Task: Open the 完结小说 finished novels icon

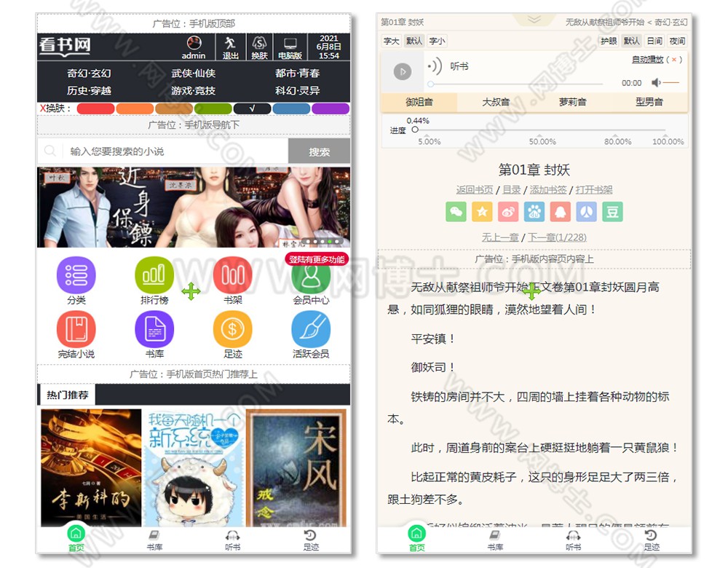Action: coord(76,329)
